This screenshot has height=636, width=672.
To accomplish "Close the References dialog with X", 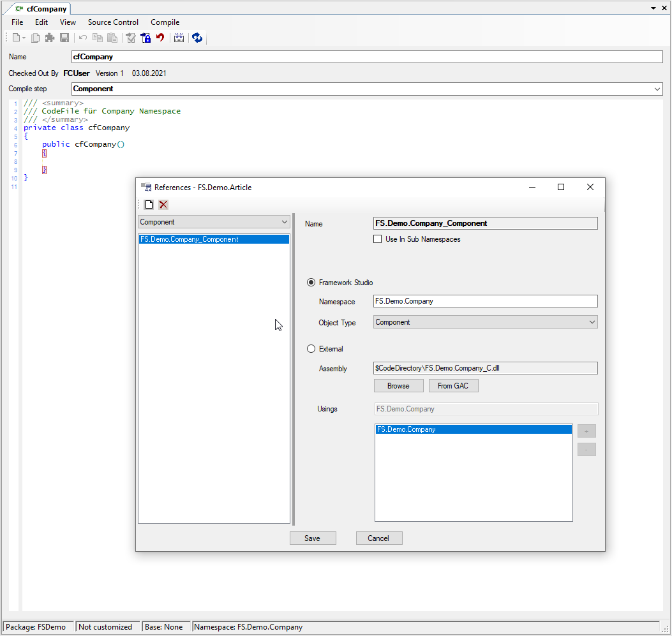I will click(x=590, y=187).
